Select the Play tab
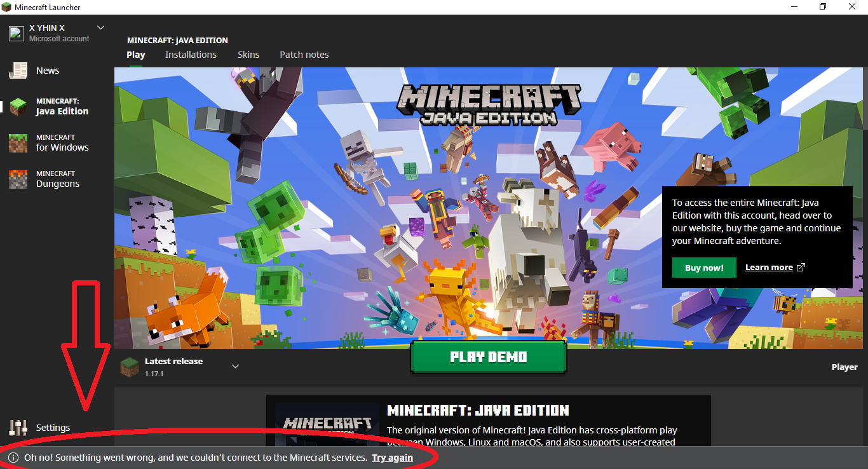 pos(136,55)
